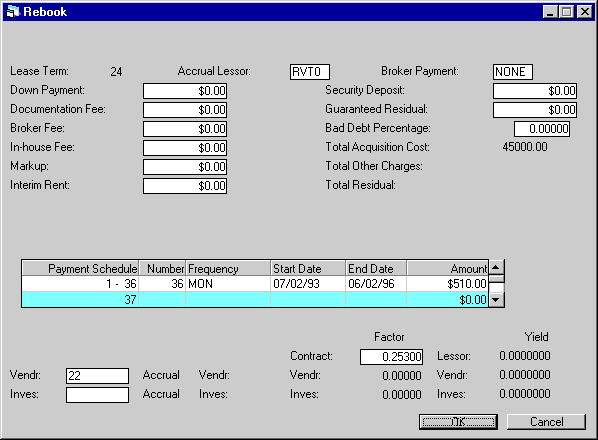Click the empty Inves input field
Viewport: 598px width, 440px height.
[x=97, y=395]
